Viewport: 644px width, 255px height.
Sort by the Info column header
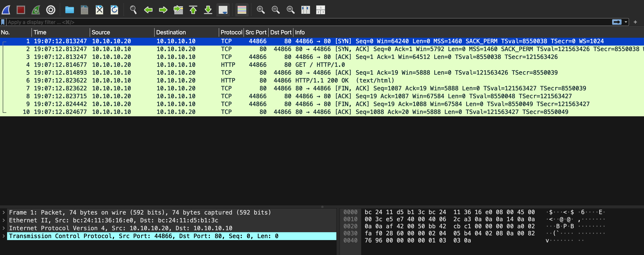click(x=469, y=32)
